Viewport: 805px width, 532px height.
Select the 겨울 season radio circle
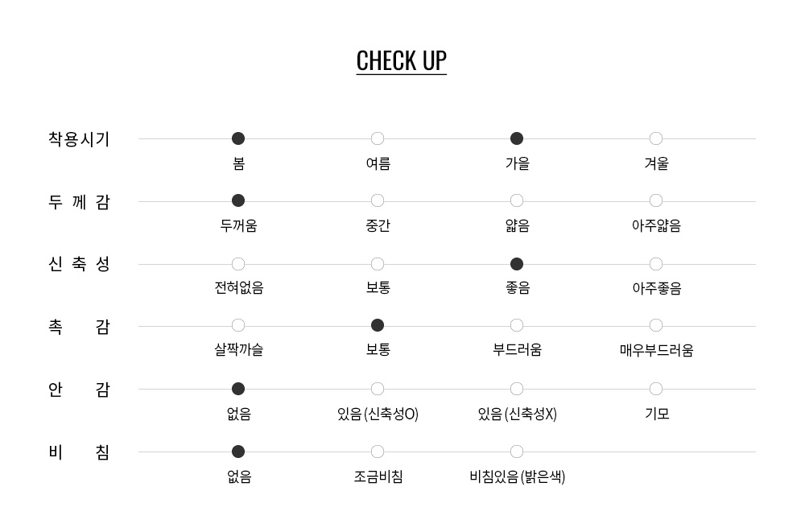point(655,138)
